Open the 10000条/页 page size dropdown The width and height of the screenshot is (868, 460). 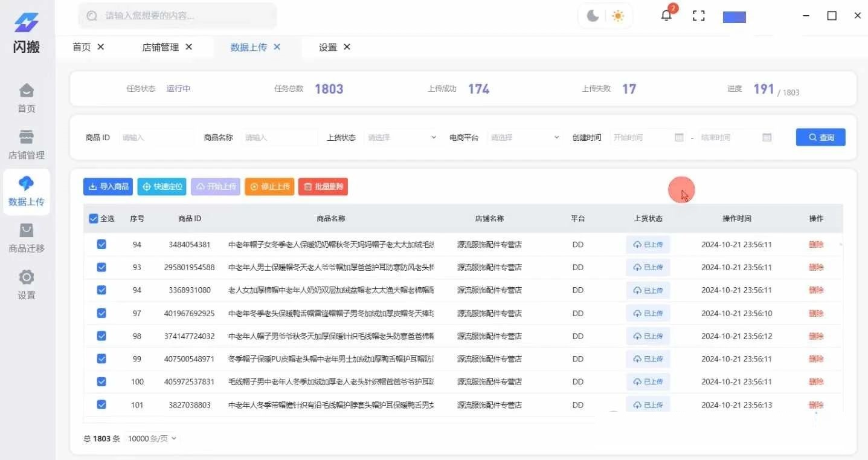point(152,438)
